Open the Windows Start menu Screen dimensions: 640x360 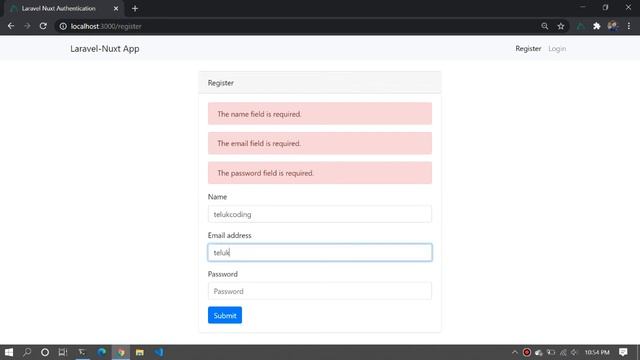9,352
